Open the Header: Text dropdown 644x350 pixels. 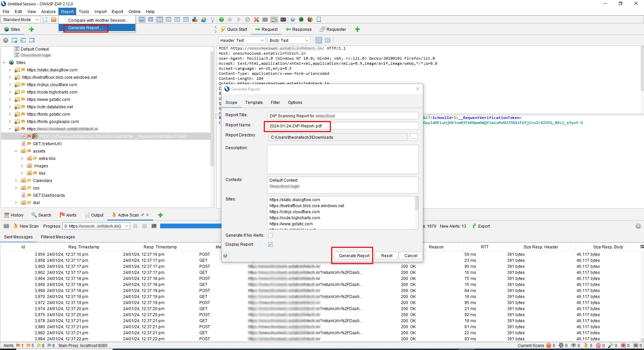[242, 41]
